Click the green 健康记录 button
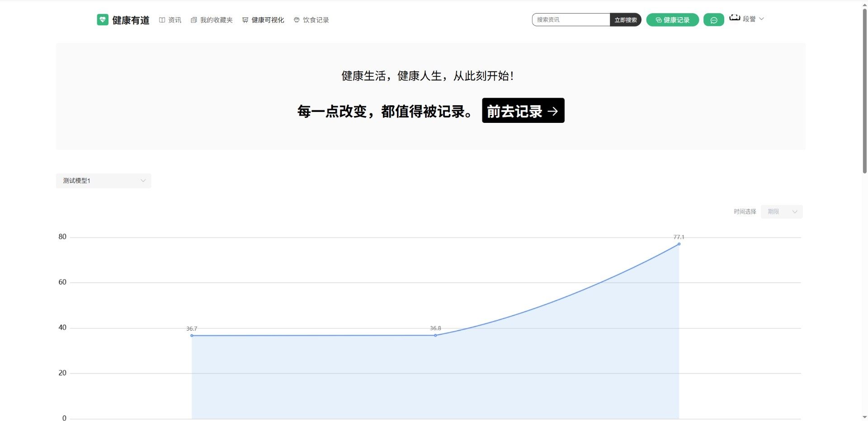The height and width of the screenshot is (421, 868). coord(673,20)
